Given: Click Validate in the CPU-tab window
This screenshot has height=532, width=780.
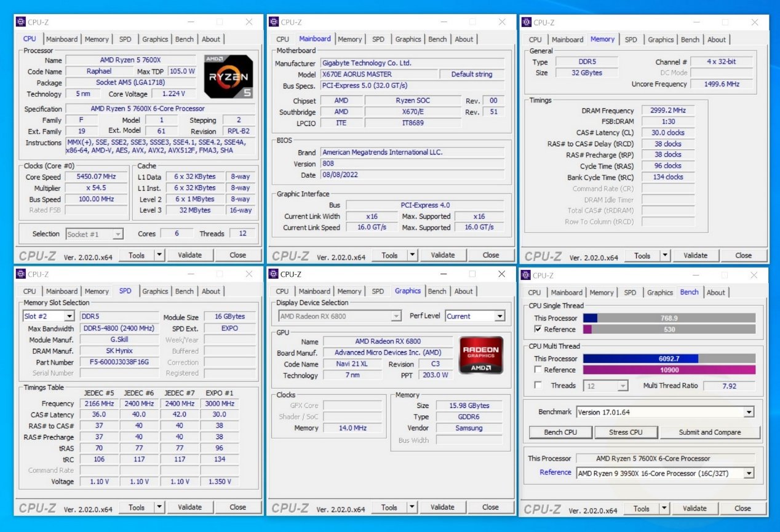Looking at the screenshot, I should point(189,255).
